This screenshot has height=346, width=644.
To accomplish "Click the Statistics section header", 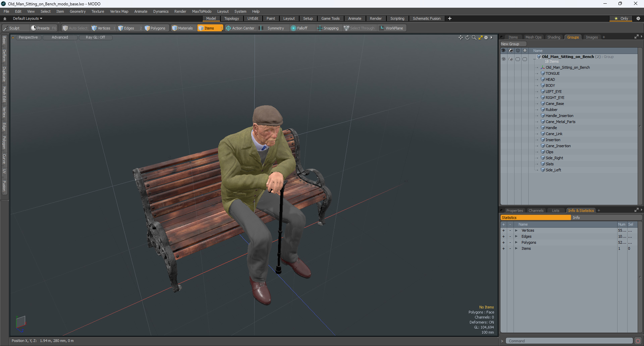I will point(536,218).
